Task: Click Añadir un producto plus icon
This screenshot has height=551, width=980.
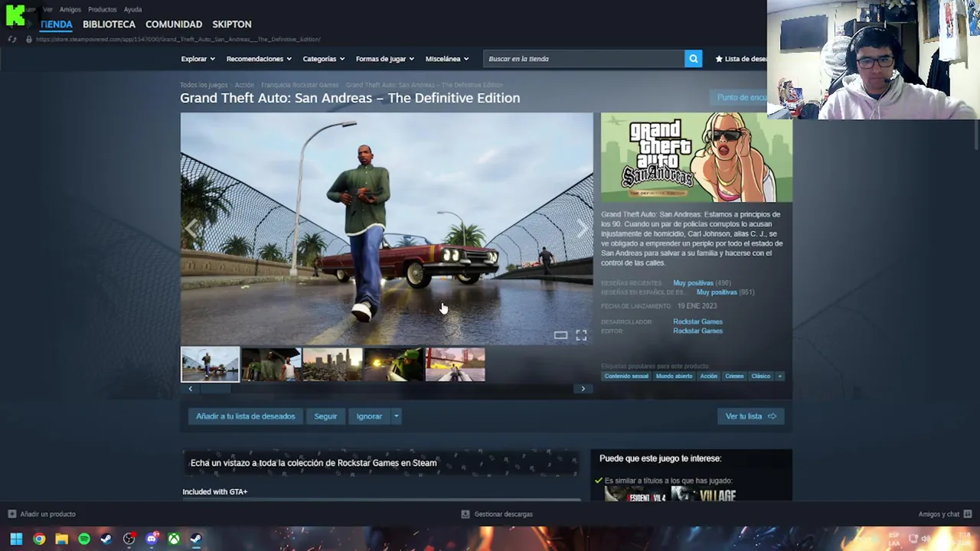Action: pyautogui.click(x=11, y=514)
